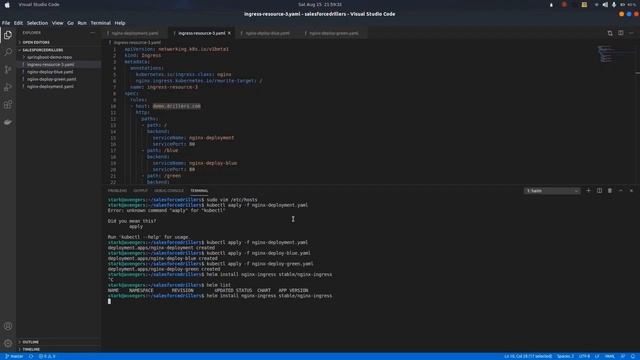Open the Docker view in the activity bar
Image resolution: width=640 pixels, height=360 pixels.
(8, 122)
